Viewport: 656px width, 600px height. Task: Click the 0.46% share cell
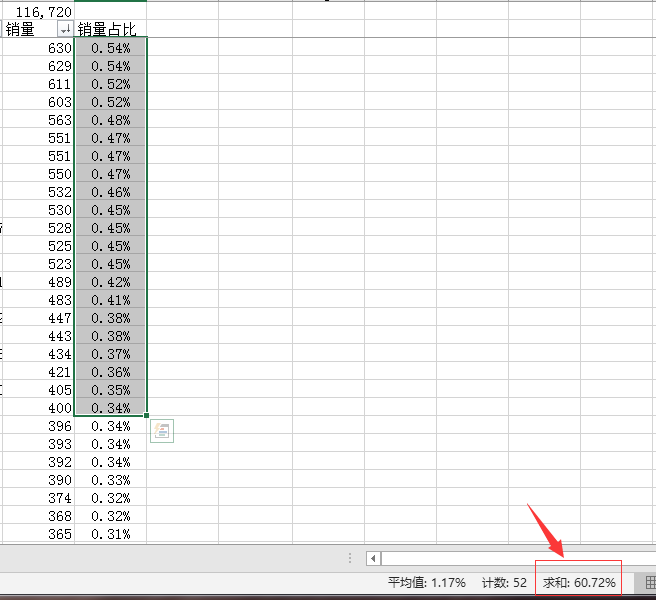[x=110, y=192]
